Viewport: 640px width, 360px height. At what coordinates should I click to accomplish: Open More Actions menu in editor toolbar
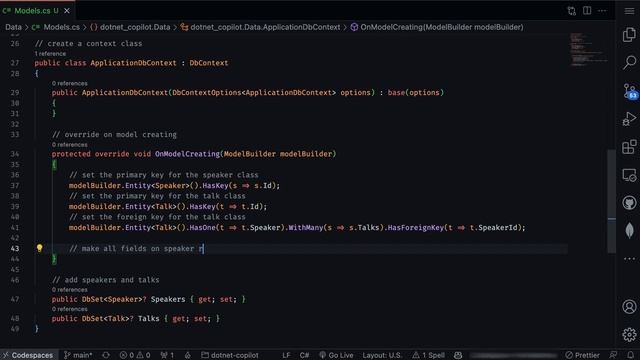tap(602, 11)
